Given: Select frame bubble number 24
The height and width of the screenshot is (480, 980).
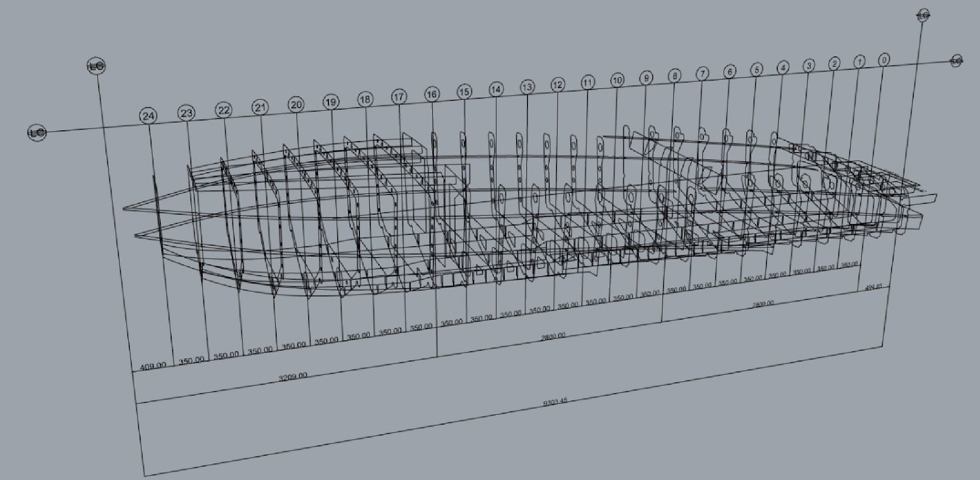Looking at the screenshot, I should pyautogui.click(x=148, y=116).
